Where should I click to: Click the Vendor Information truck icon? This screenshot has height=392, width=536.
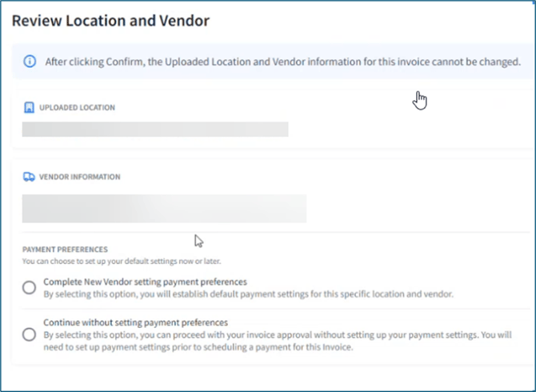29,177
